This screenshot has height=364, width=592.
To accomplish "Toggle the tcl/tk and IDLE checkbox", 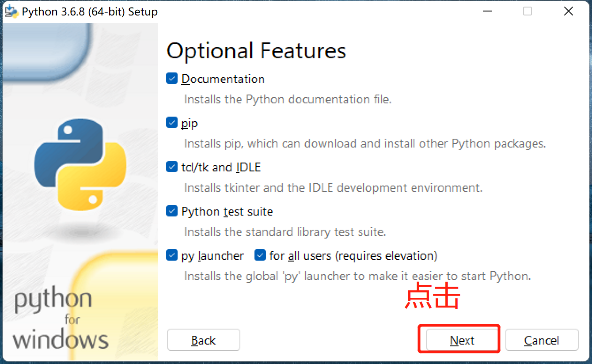I will [172, 167].
